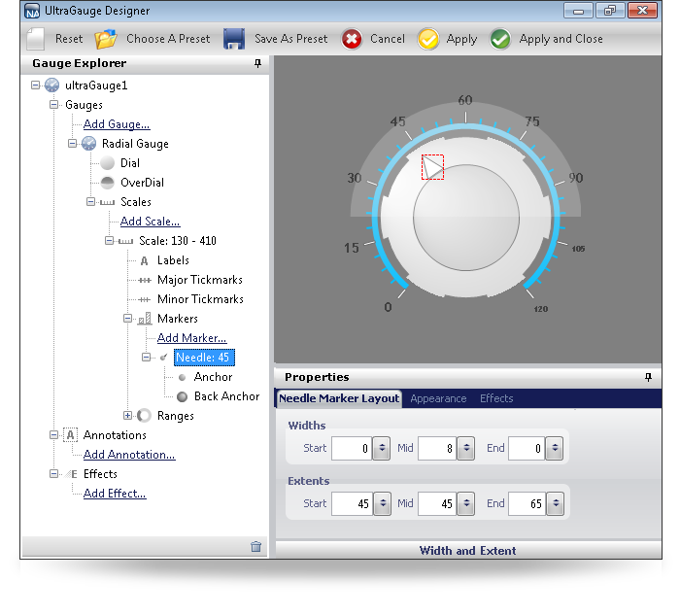Select the Major Tickmarks tree item

(200, 280)
